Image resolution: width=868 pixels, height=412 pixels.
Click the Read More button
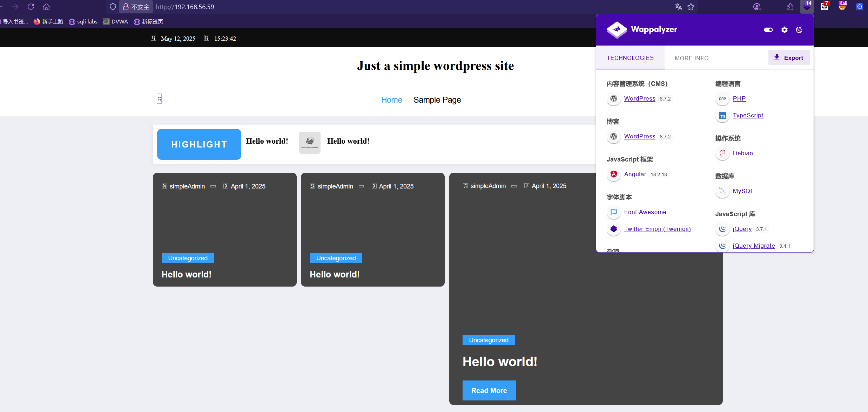[489, 390]
